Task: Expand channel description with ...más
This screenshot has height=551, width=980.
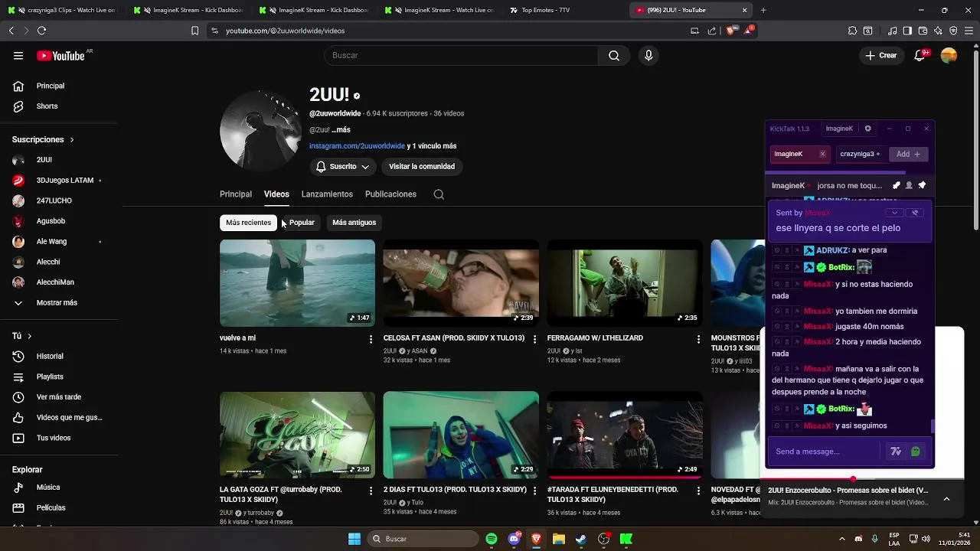Action: tap(341, 130)
